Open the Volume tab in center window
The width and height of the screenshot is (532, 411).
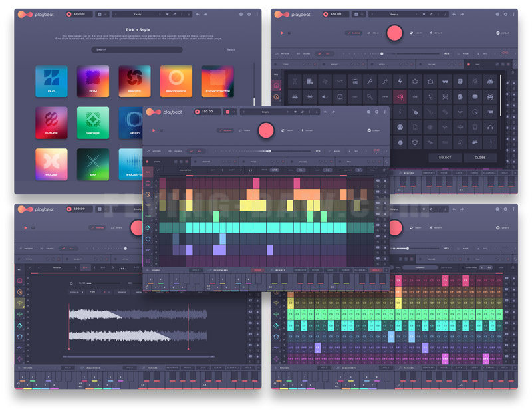310,162
